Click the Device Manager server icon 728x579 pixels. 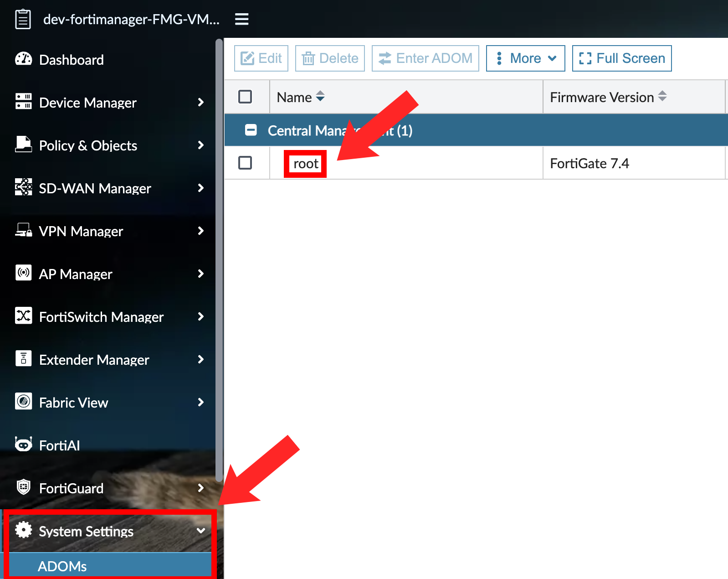pos(23,102)
